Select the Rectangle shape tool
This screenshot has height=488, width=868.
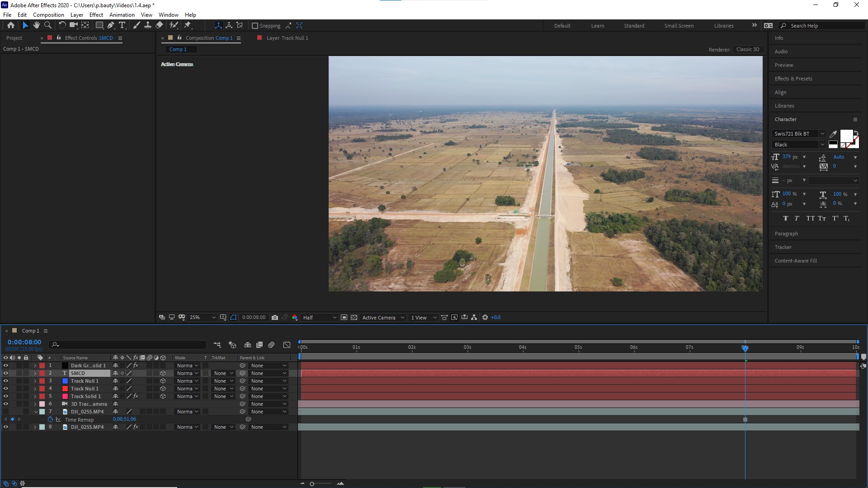[x=99, y=25]
